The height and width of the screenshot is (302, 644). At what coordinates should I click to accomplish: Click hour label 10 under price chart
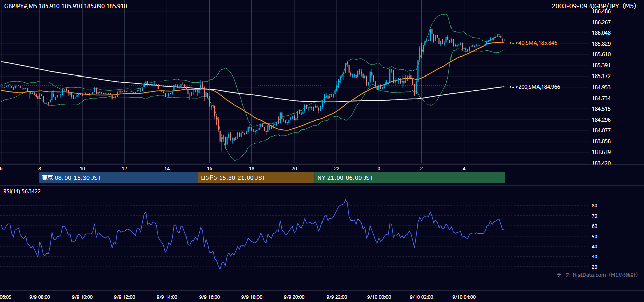point(82,168)
